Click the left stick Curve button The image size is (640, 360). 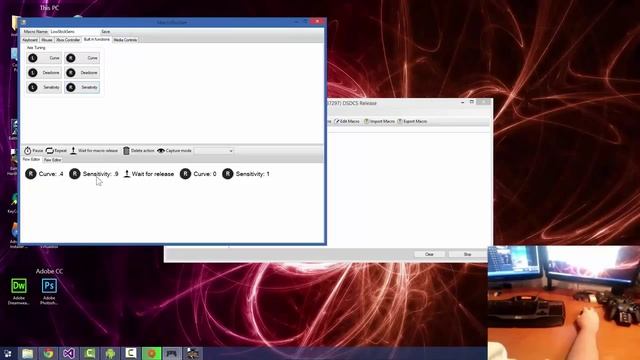pyautogui.click(x=44, y=58)
